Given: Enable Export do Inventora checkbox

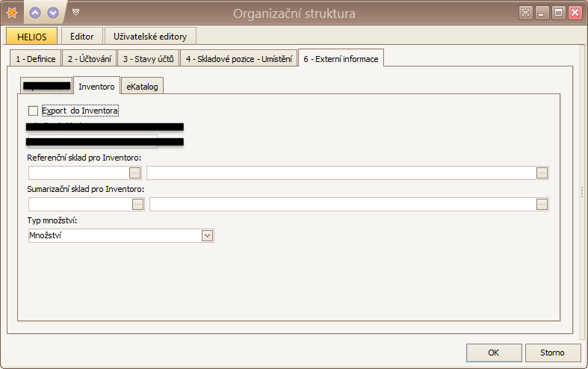Looking at the screenshot, I should tap(33, 111).
